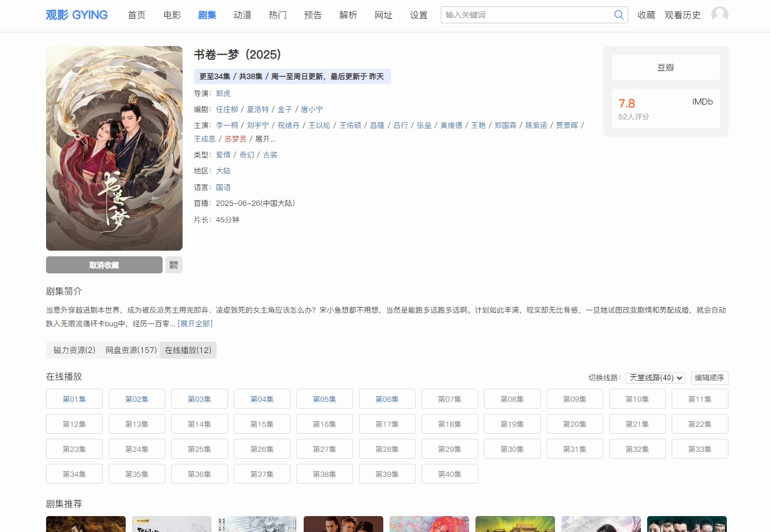Open the 观看历史 link
Screen dimensions: 770x532
pos(683,15)
